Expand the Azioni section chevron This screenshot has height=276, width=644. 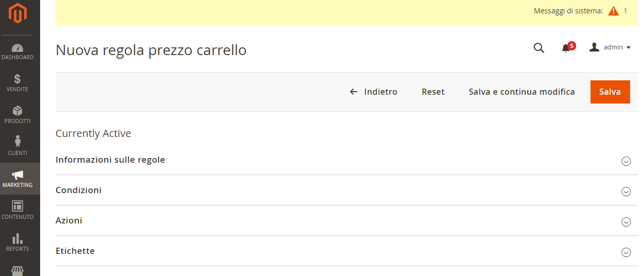click(626, 222)
